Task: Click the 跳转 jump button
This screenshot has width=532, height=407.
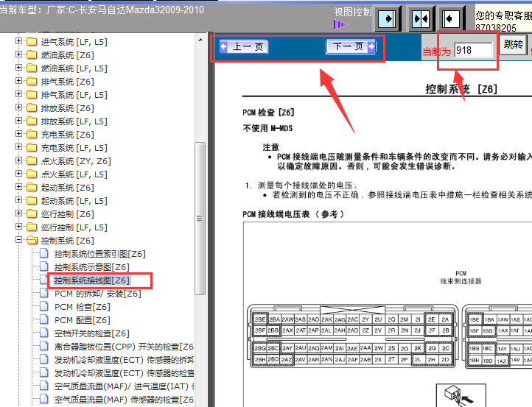Action: (x=514, y=44)
